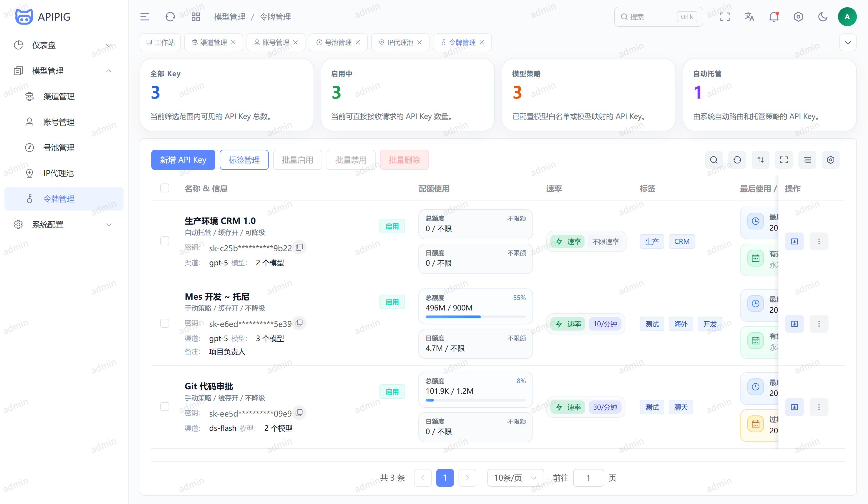The width and height of the screenshot is (868, 504).
Task: Switch to dark mode moon icon
Action: pyautogui.click(x=823, y=16)
